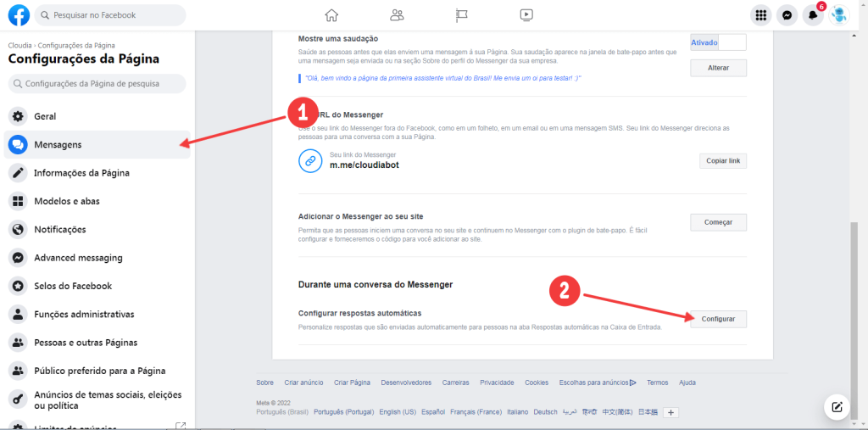Click the Modelos e abas grid icon
This screenshot has height=430, width=868.
coord(19,201)
